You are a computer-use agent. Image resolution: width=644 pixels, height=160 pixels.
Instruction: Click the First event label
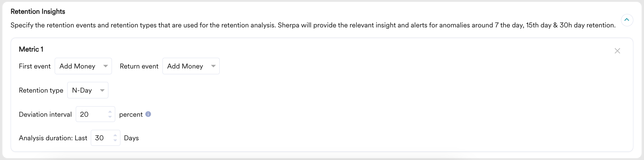[35, 66]
